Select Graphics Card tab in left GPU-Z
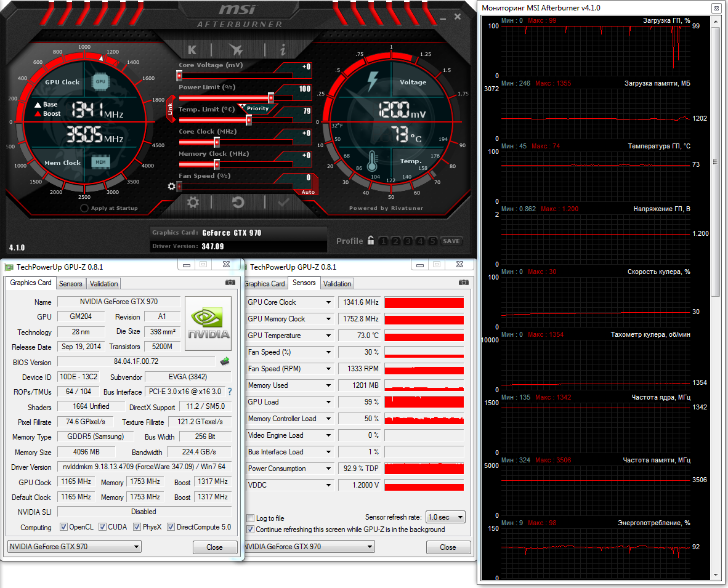The image size is (728, 588). [x=31, y=283]
